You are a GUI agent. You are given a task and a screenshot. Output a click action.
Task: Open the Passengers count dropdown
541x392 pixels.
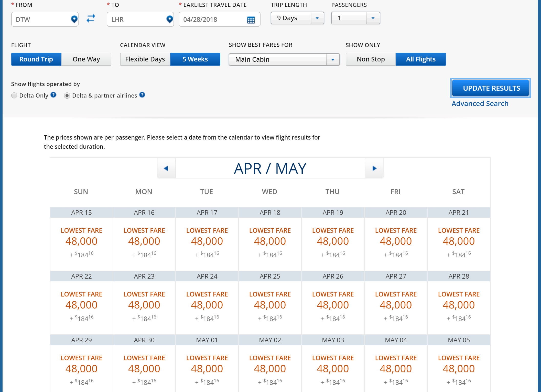click(x=373, y=18)
